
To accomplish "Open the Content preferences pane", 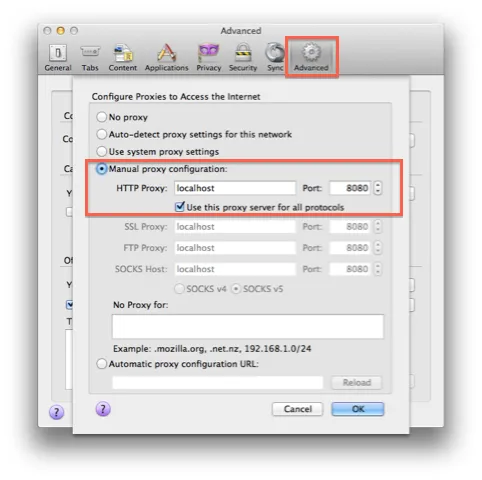I will coord(122,58).
